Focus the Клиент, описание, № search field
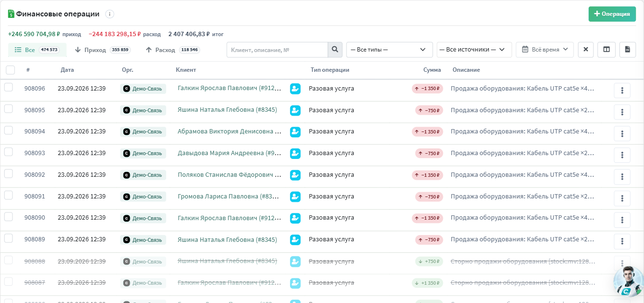644x303 pixels. [277, 50]
